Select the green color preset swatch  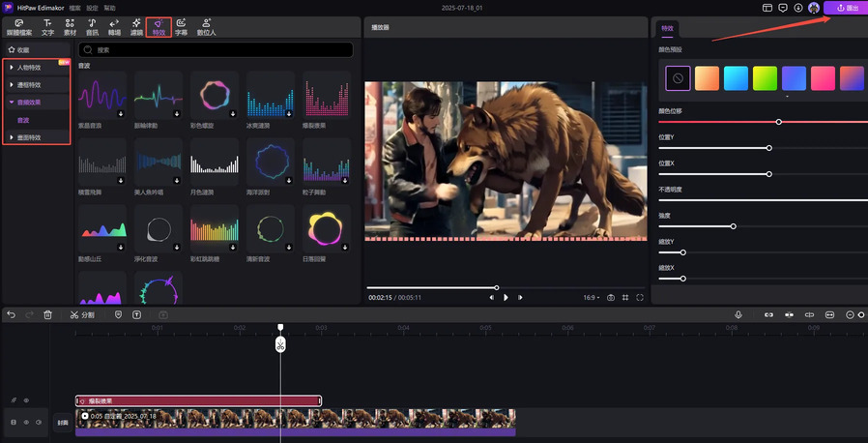(x=765, y=78)
